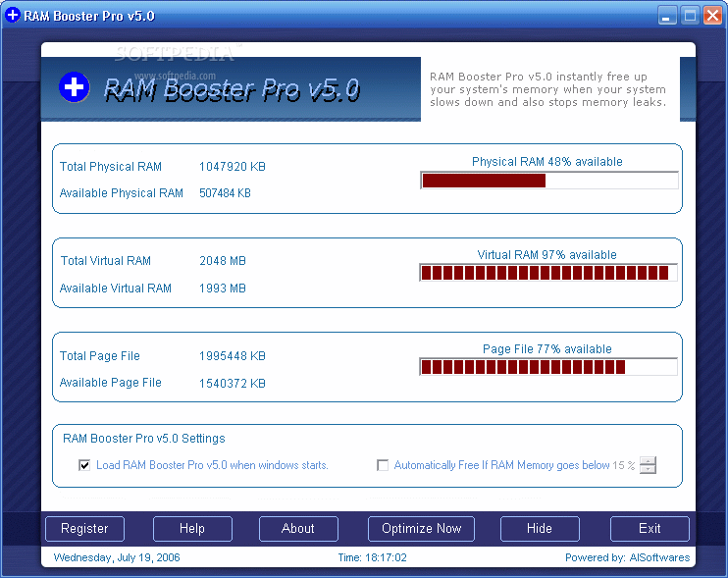The image size is (728, 578).
Task: Decrease the RAM threshold percent spinner
Action: pyautogui.click(x=648, y=469)
